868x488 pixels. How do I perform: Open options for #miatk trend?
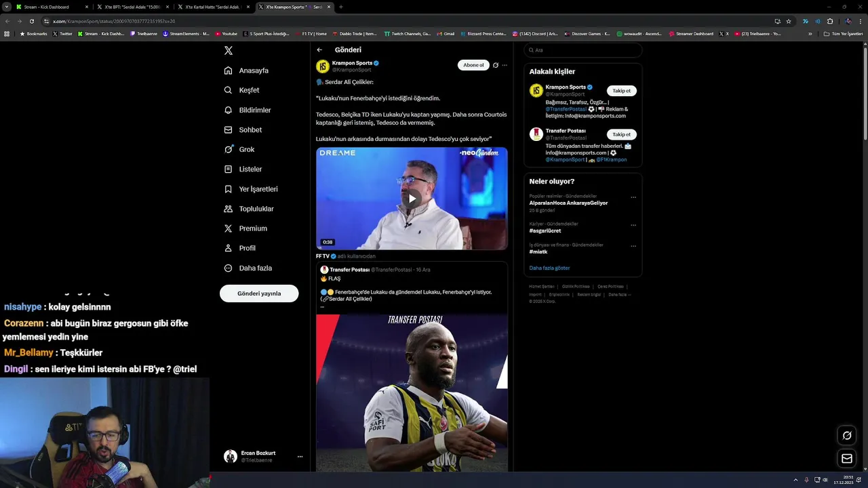pos(633,246)
